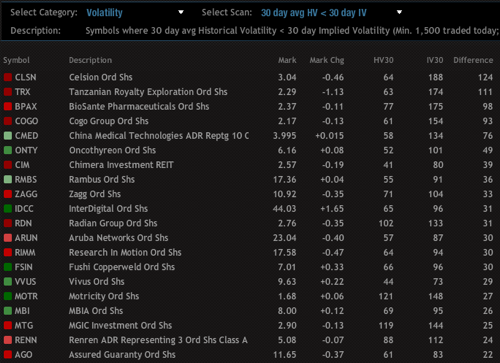Click the red indicator square beside CIM

[x=8, y=165]
